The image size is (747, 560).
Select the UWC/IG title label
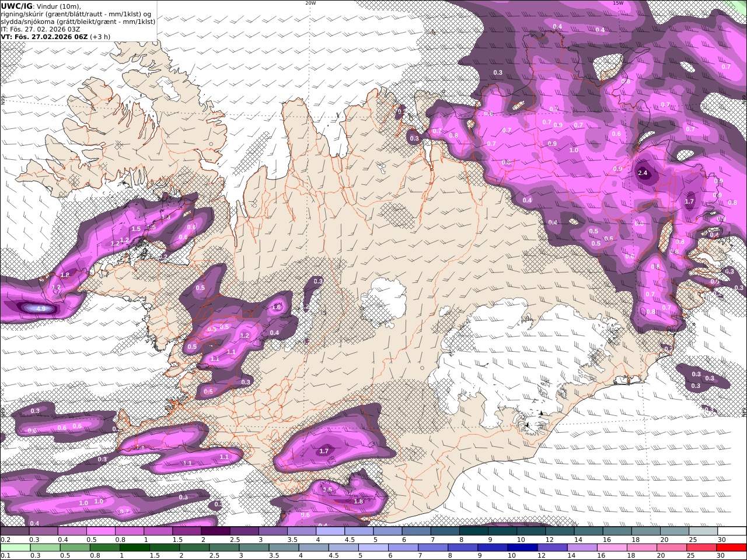coord(18,6)
